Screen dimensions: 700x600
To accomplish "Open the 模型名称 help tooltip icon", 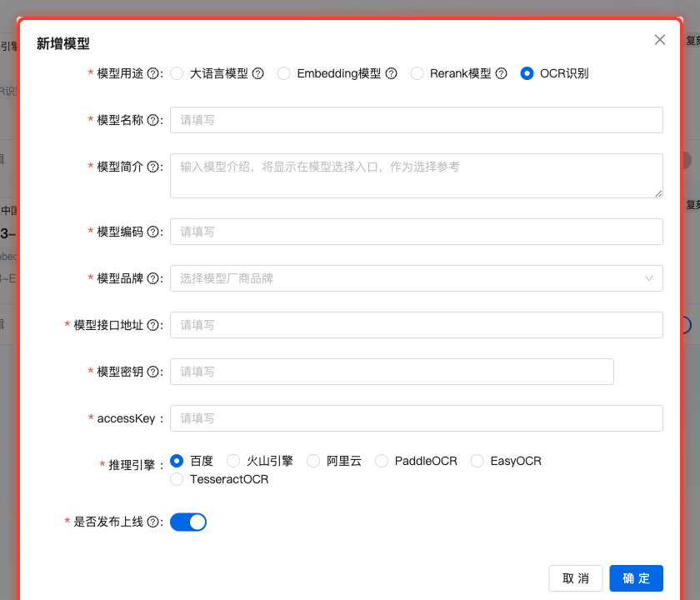I will [x=153, y=119].
